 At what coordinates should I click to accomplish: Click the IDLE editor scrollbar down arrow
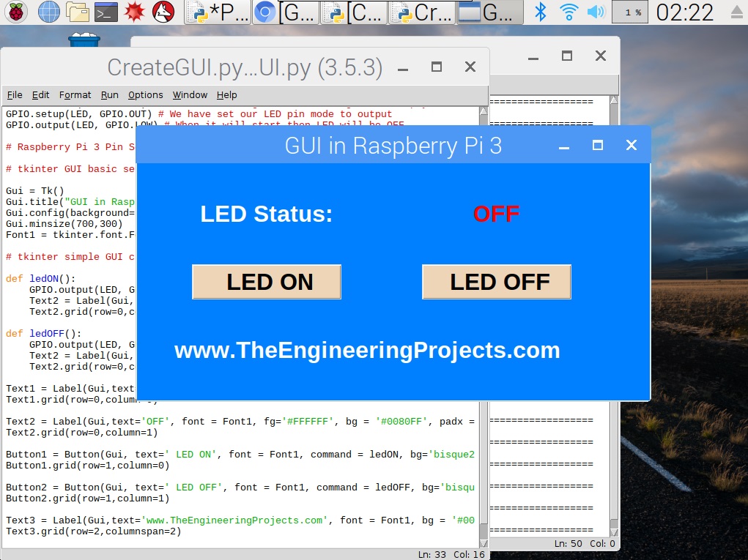click(x=484, y=543)
